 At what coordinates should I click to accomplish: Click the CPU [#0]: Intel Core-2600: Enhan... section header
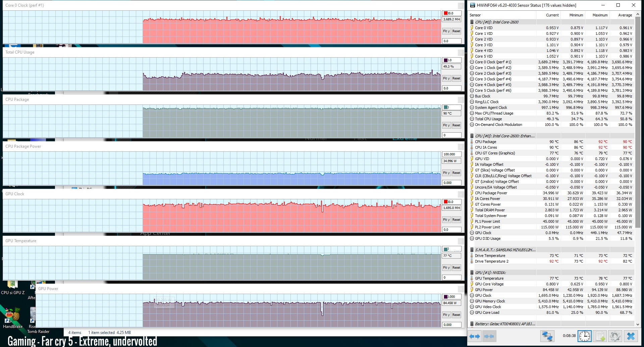551,136
